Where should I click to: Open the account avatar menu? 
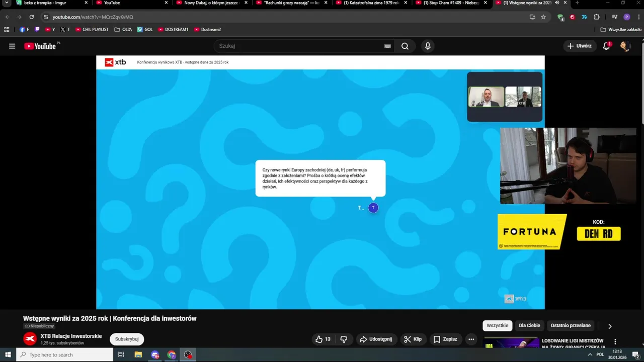tap(625, 46)
